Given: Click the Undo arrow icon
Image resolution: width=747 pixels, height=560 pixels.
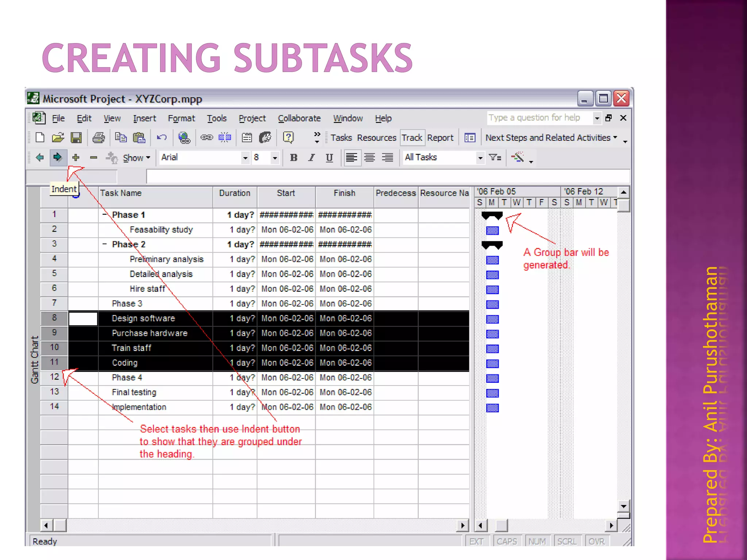Looking at the screenshot, I should pyautogui.click(x=162, y=138).
